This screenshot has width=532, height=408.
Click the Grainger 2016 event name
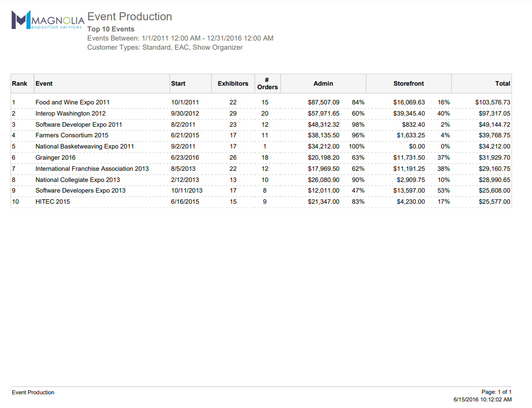click(55, 158)
